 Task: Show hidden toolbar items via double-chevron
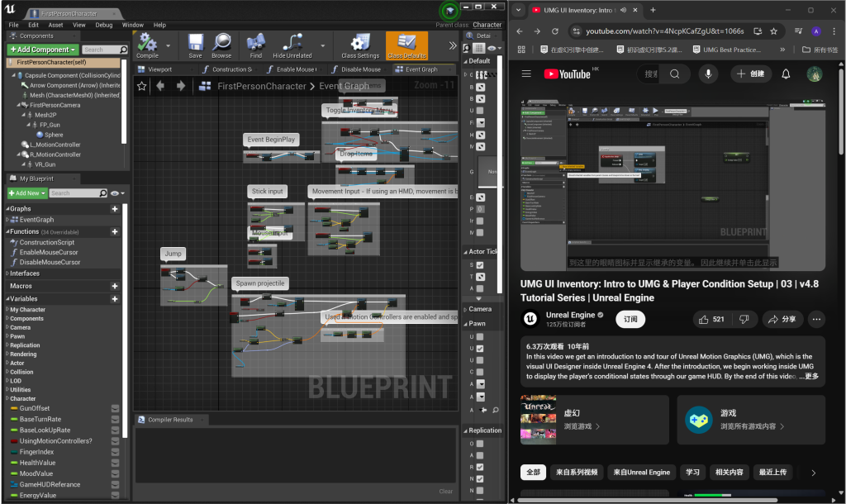tap(453, 46)
